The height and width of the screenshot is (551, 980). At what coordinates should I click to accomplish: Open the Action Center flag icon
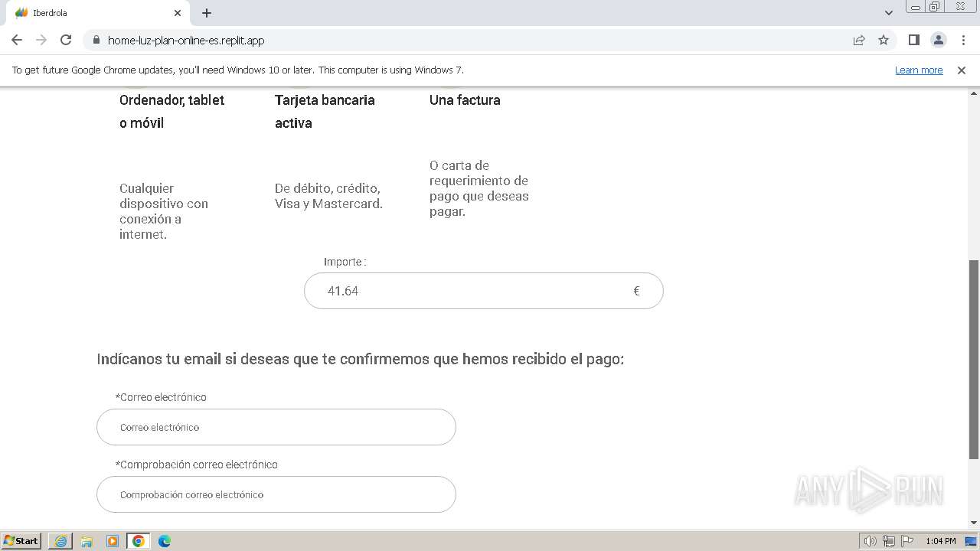[x=906, y=541]
